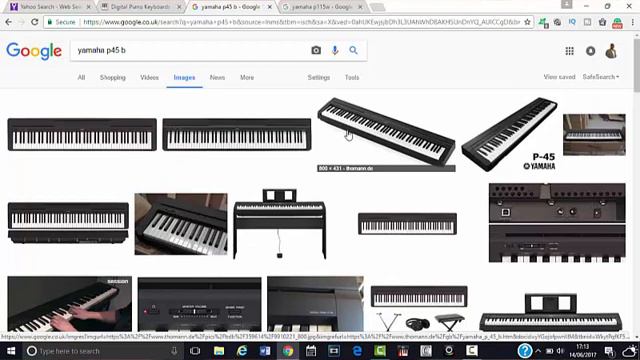Open angled piano image from thomann.de
This screenshot has width=640, height=360.
pyautogui.click(x=386, y=134)
